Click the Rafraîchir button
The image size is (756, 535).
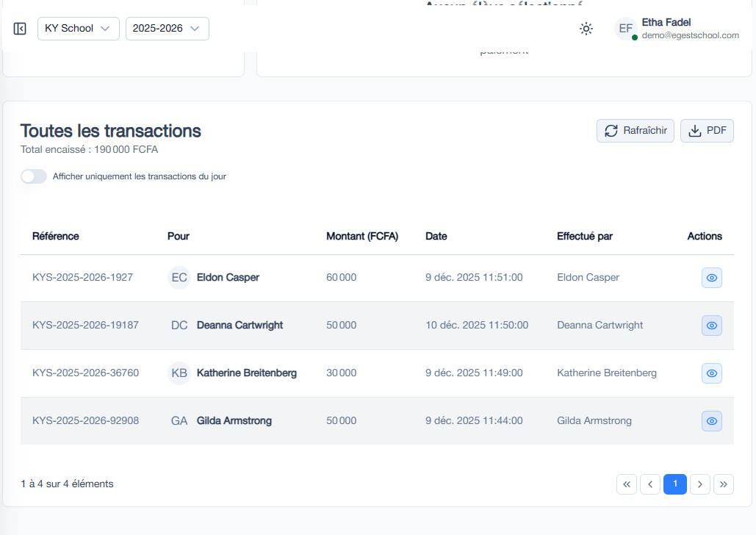click(x=635, y=130)
